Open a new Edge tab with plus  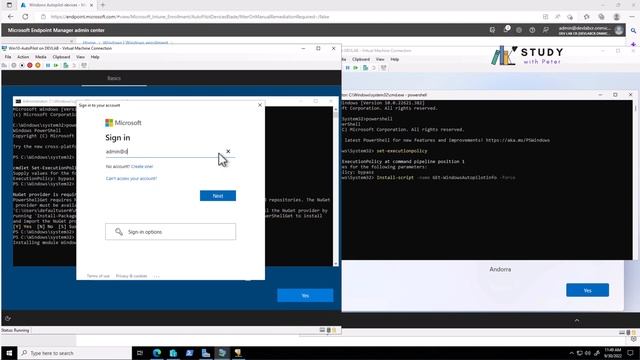point(103,5)
